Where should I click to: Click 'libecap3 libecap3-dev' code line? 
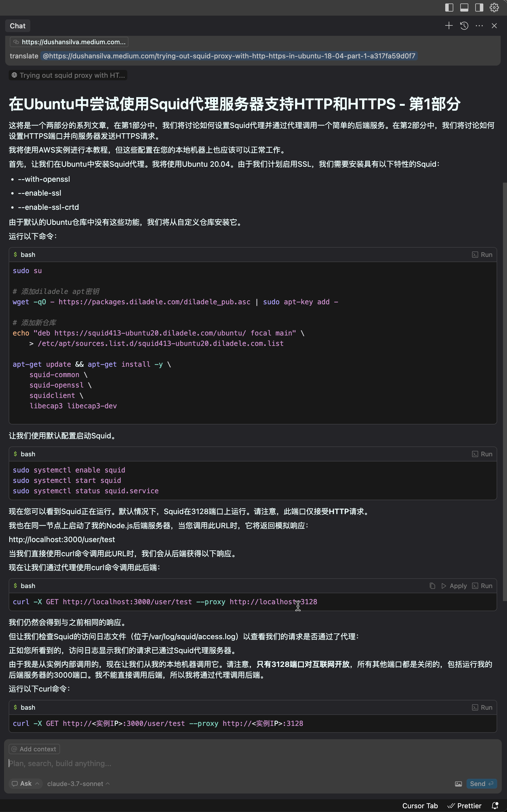point(73,406)
